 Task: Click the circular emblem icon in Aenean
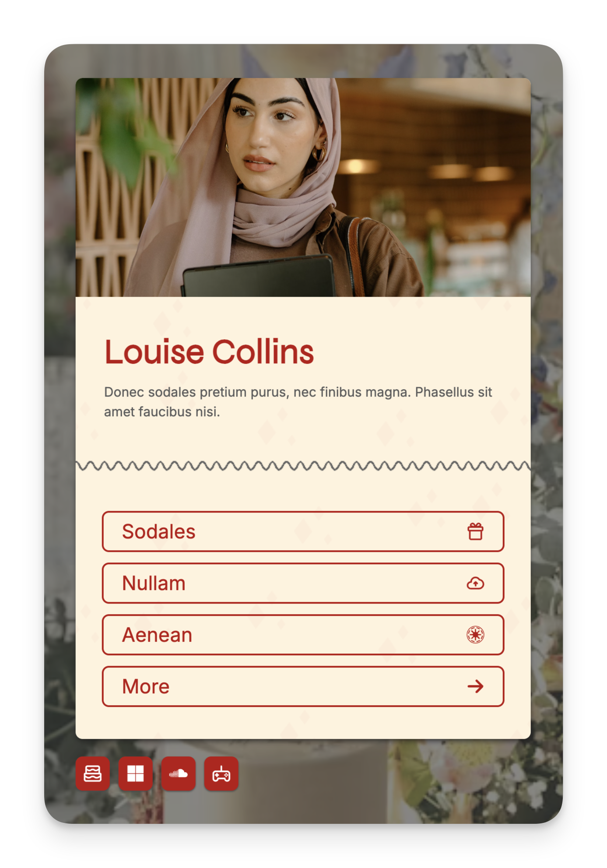pyautogui.click(x=475, y=635)
